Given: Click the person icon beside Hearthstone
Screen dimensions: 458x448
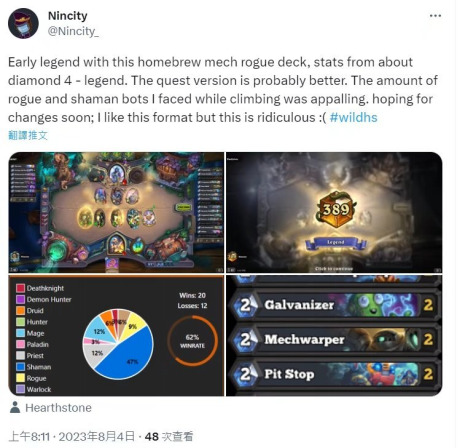Looking at the screenshot, I should pyautogui.click(x=15, y=407).
